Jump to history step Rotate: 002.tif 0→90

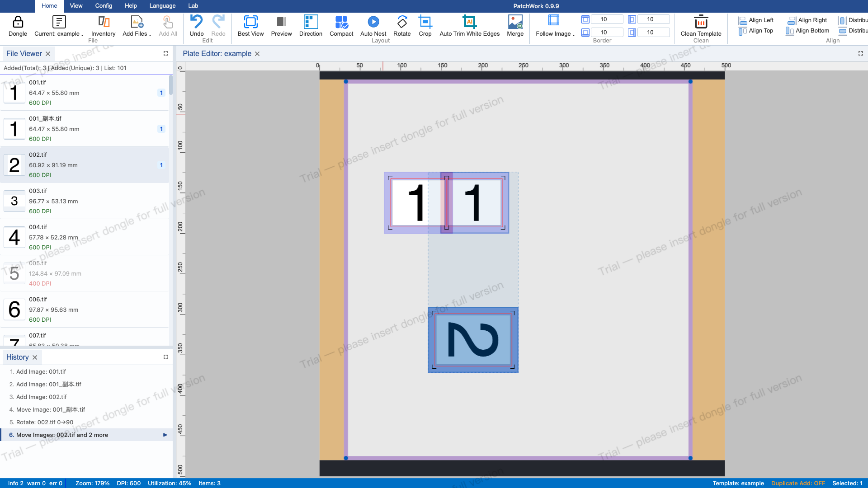86,422
